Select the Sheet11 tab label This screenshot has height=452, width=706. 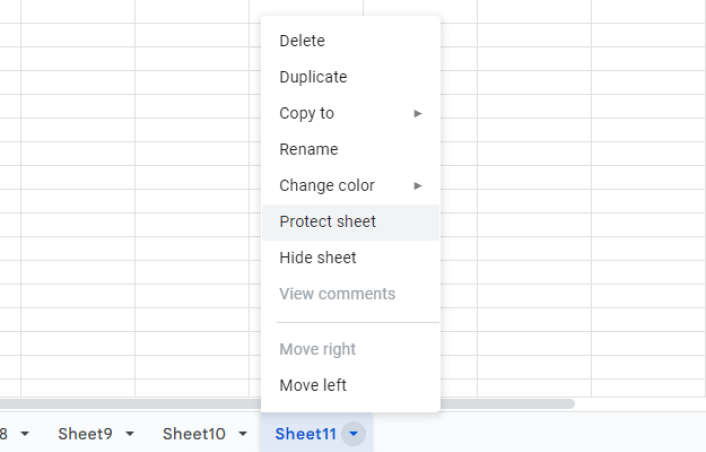(x=306, y=434)
